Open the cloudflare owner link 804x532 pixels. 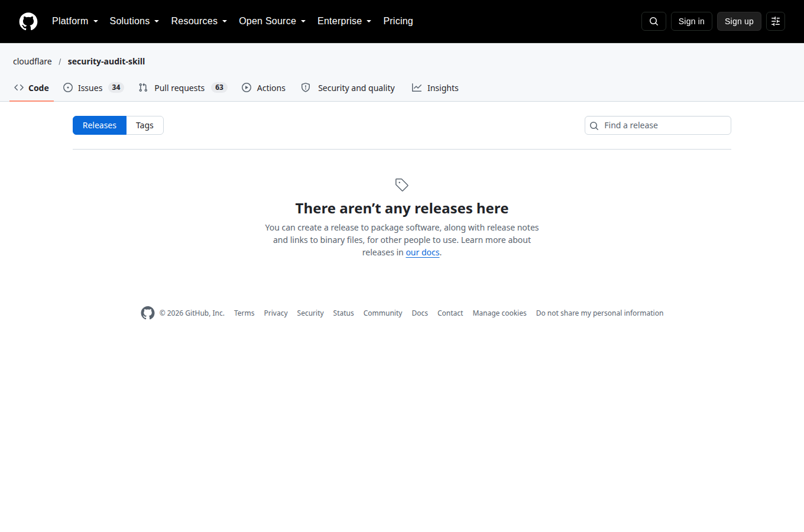[x=33, y=61]
